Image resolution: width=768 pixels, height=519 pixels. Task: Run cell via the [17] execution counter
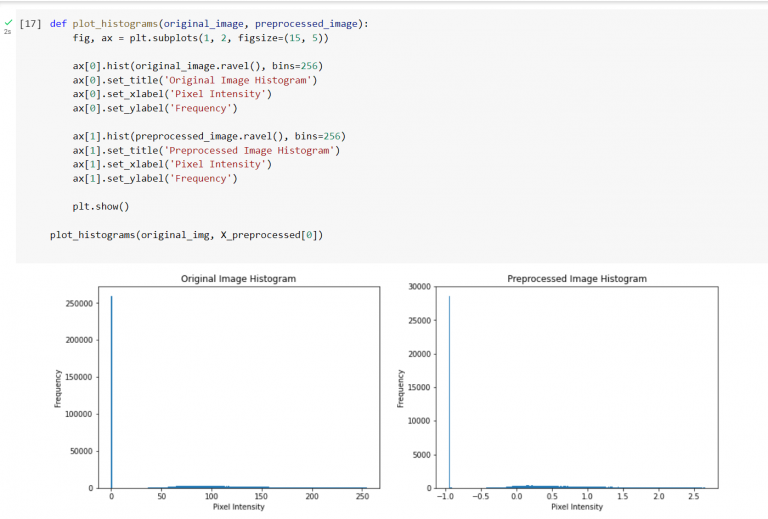pyautogui.click(x=30, y=23)
